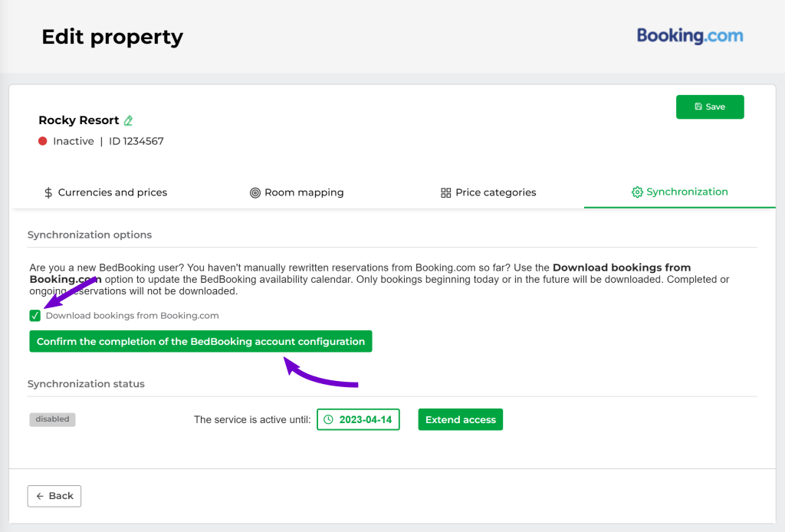785x532 pixels.
Task: Click the gear icon on Synchronization tab
Action: tap(637, 192)
